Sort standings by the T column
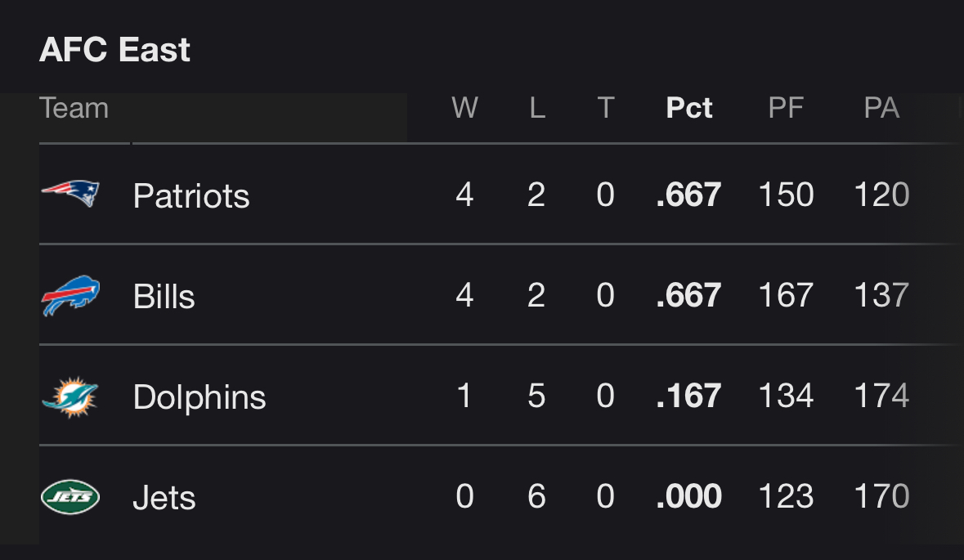964x560 pixels. pos(606,108)
